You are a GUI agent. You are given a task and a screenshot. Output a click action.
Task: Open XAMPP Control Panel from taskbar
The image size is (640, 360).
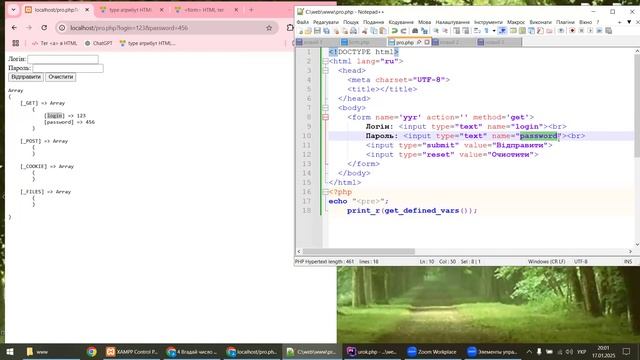(132, 352)
